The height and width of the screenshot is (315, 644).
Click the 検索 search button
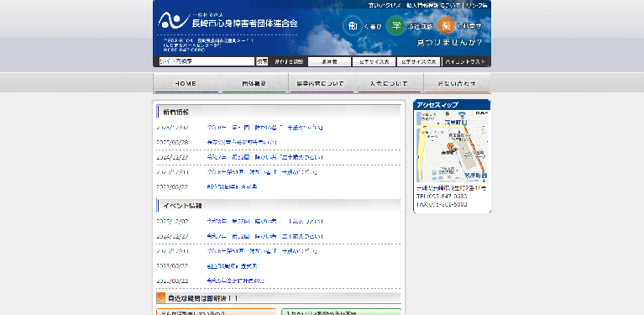click(262, 61)
